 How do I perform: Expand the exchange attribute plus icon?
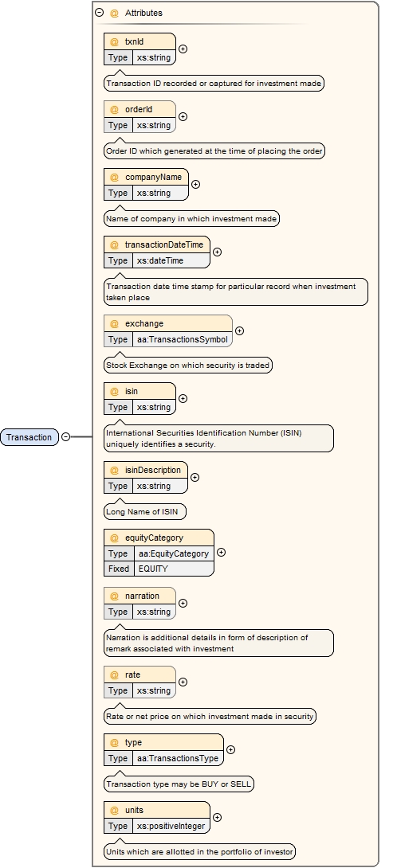pyautogui.click(x=239, y=330)
